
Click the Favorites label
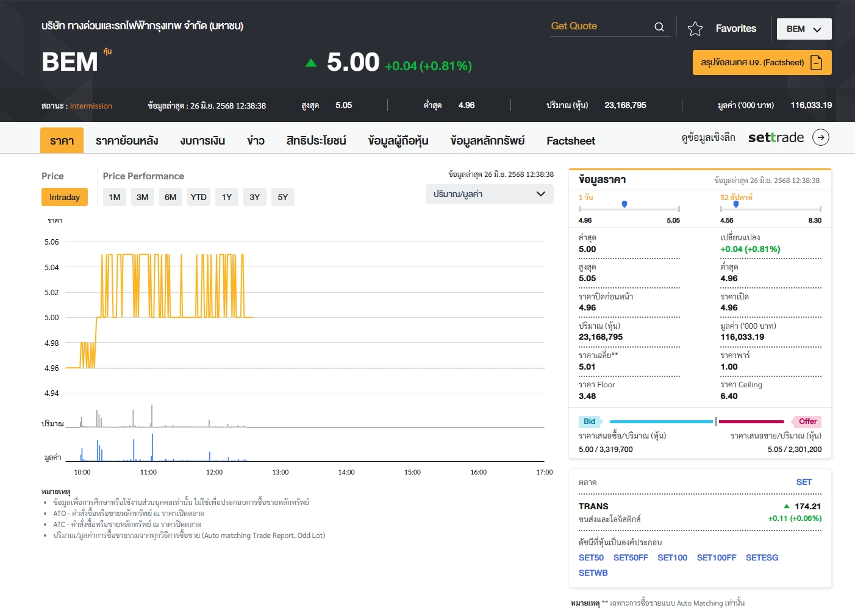[x=736, y=29]
